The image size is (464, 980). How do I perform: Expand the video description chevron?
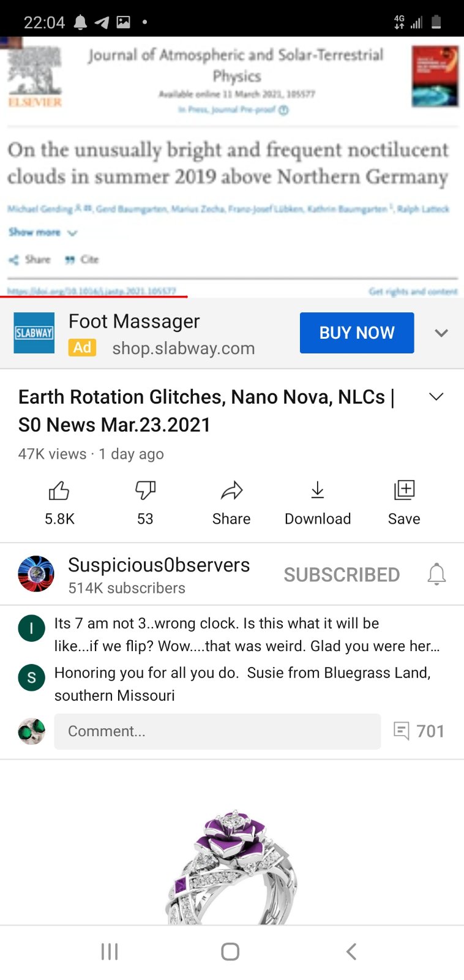tap(436, 397)
